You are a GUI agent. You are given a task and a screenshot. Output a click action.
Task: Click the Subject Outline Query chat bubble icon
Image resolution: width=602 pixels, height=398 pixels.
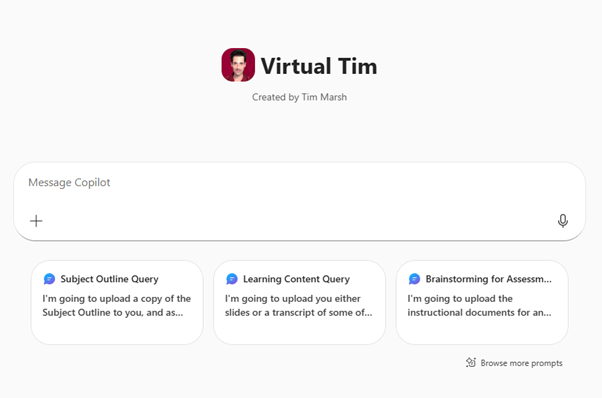50,279
